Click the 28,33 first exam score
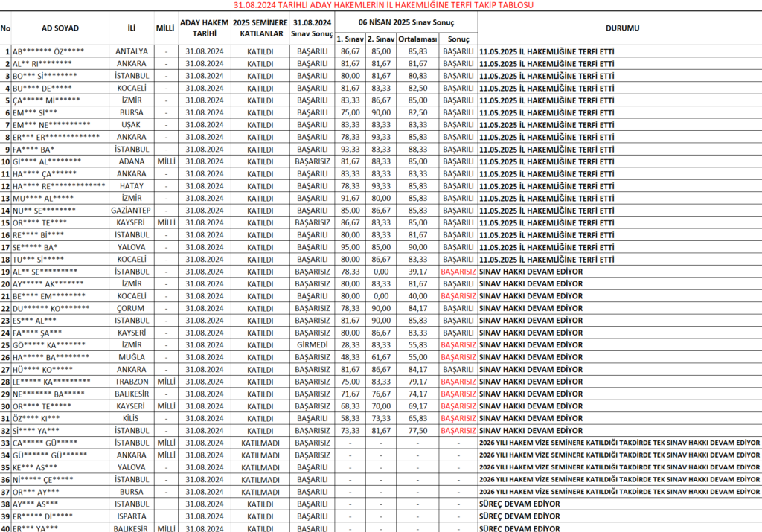Screen dimensions: 762x532 (x=350, y=345)
